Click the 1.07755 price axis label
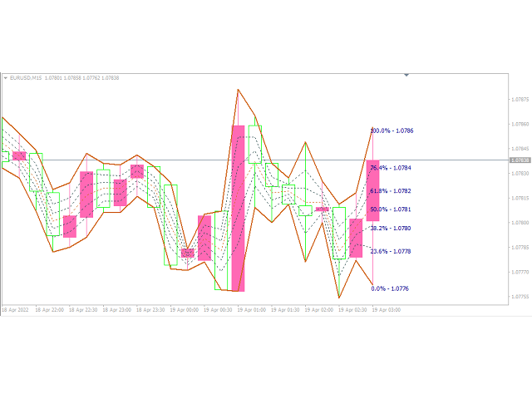Screen dimensions: 532x399 (520, 297)
